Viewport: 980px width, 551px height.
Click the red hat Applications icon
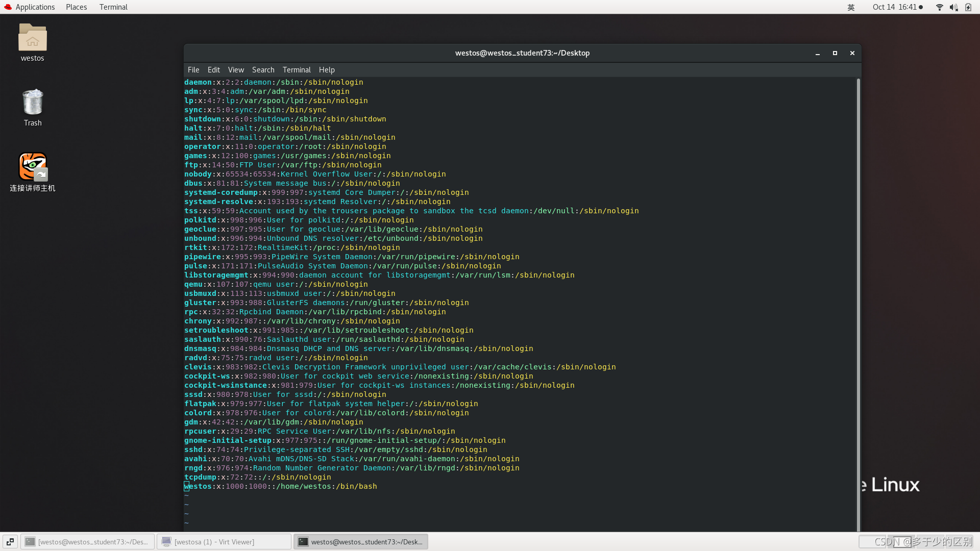click(x=8, y=7)
